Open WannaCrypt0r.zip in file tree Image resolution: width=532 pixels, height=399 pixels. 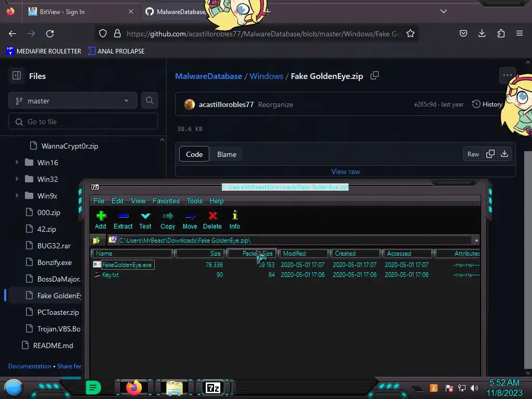(x=70, y=146)
